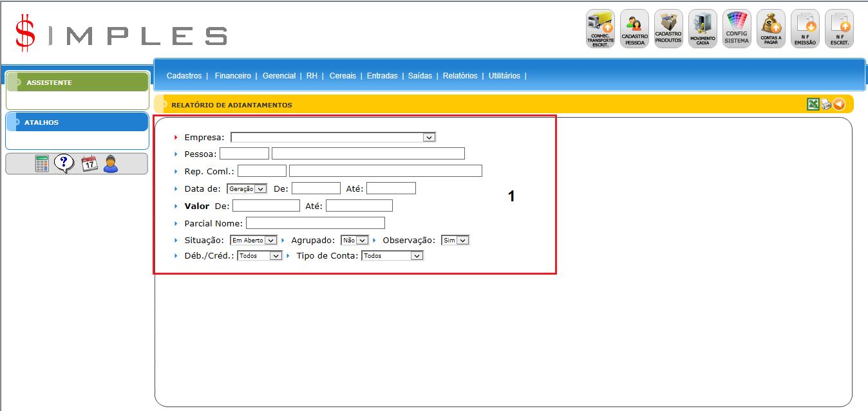Image resolution: width=868 pixels, height=411 pixels.
Task: Click the printer icon
Action: 826,104
